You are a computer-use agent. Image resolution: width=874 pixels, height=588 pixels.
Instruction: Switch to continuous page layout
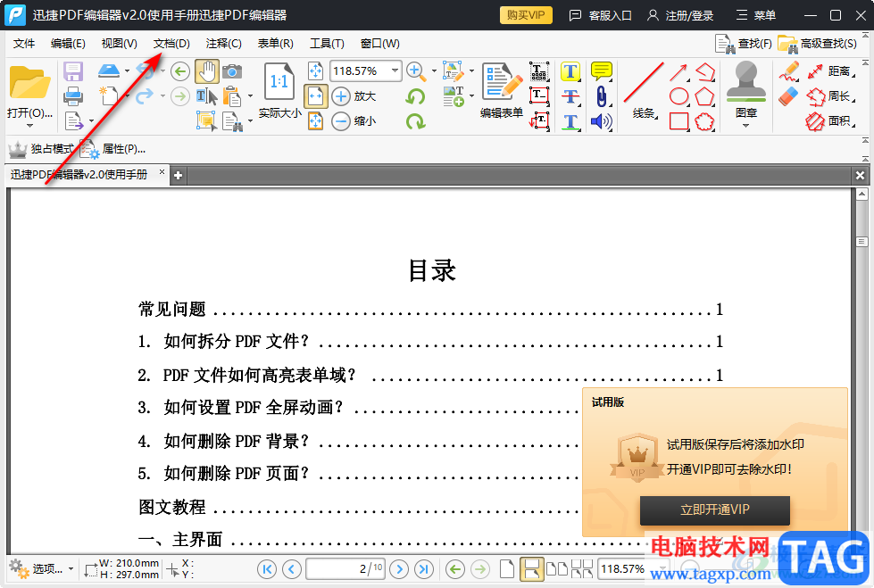pyautogui.click(x=531, y=569)
